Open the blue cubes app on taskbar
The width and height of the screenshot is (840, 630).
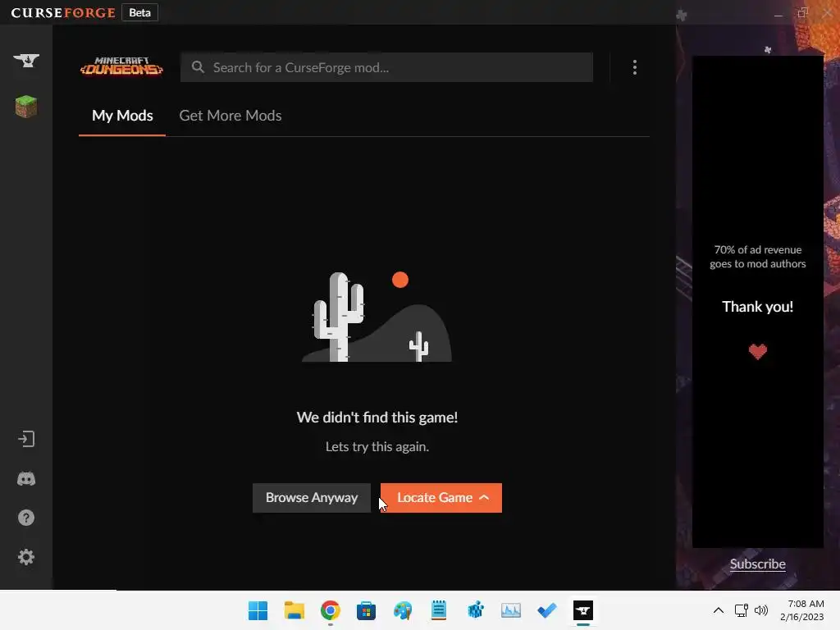tap(475, 610)
